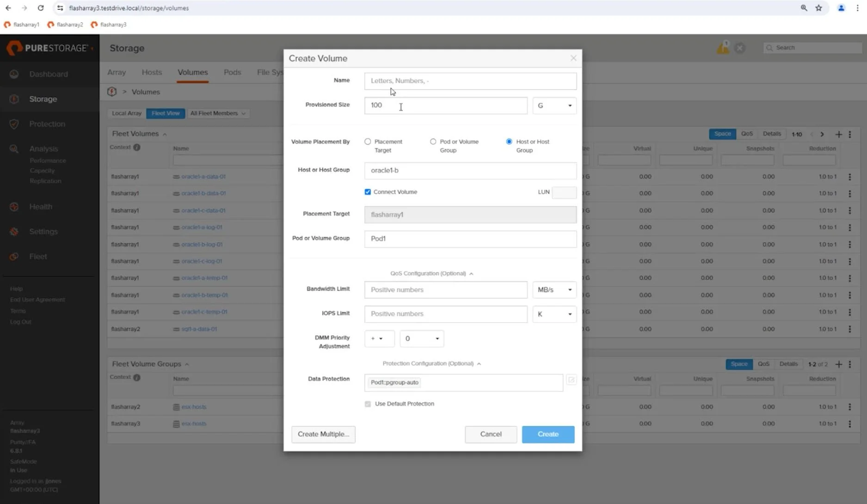The width and height of the screenshot is (867, 504).
Task: Open All Fleet Members dropdown
Action: [218, 113]
